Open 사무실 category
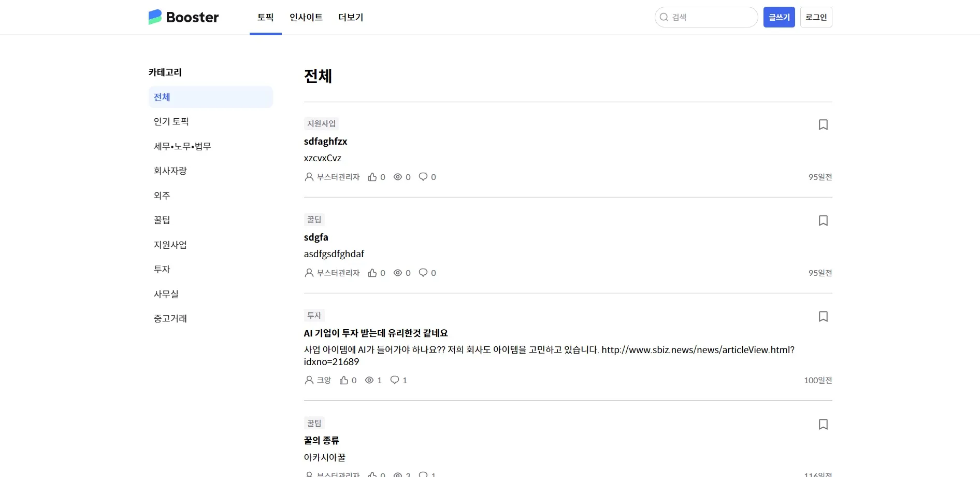Image resolution: width=980 pixels, height=477 pixels. [211, 294]
